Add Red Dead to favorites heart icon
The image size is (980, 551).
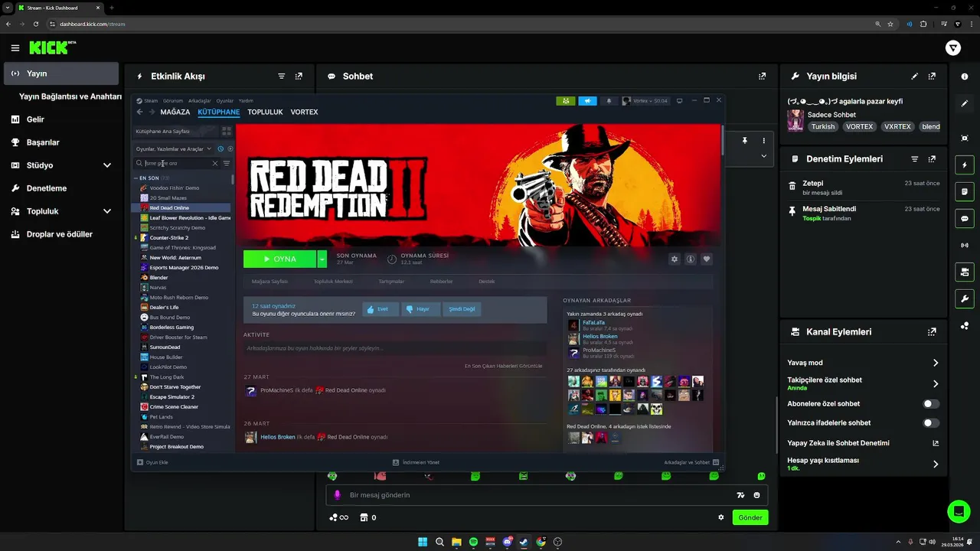point(707,259)
